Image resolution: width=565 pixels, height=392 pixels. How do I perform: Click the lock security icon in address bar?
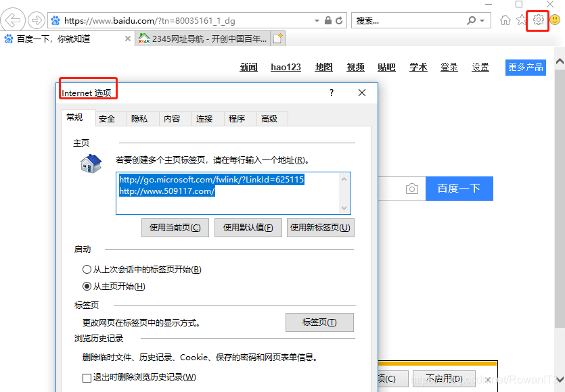point(328,20)
